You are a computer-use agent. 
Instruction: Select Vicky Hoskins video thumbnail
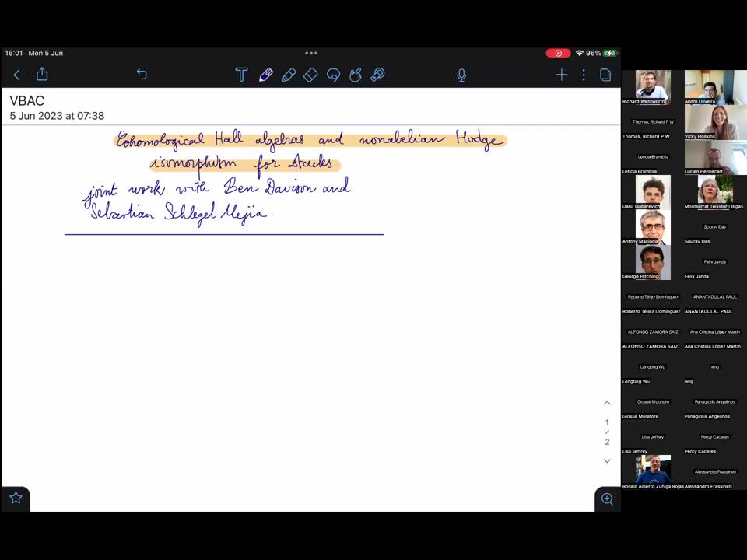tap(715, 122)
